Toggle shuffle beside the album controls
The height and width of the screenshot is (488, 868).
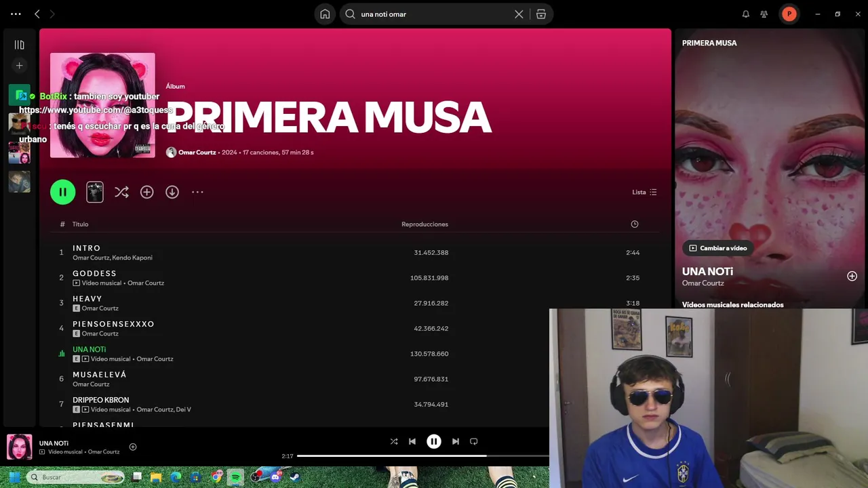click(x=121, y=192)
